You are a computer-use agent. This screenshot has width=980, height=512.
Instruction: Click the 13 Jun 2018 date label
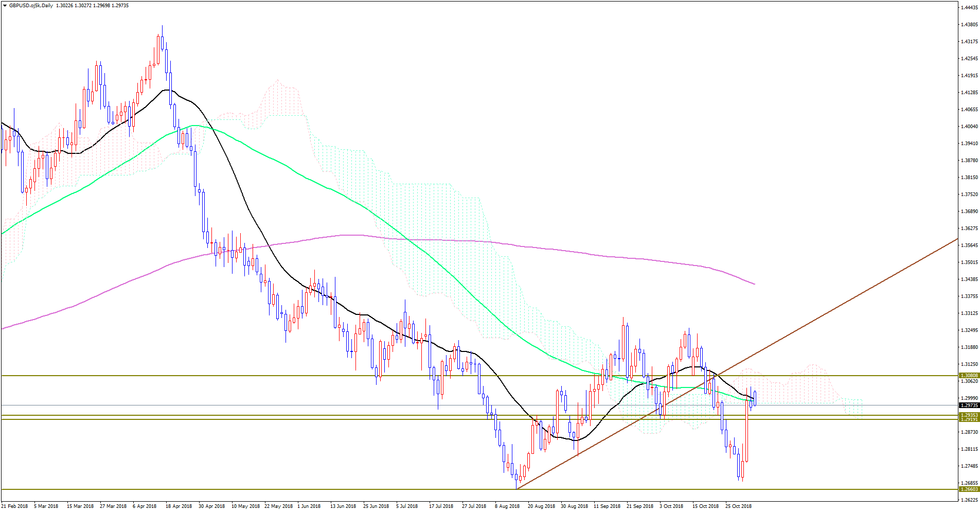point(343,506)
